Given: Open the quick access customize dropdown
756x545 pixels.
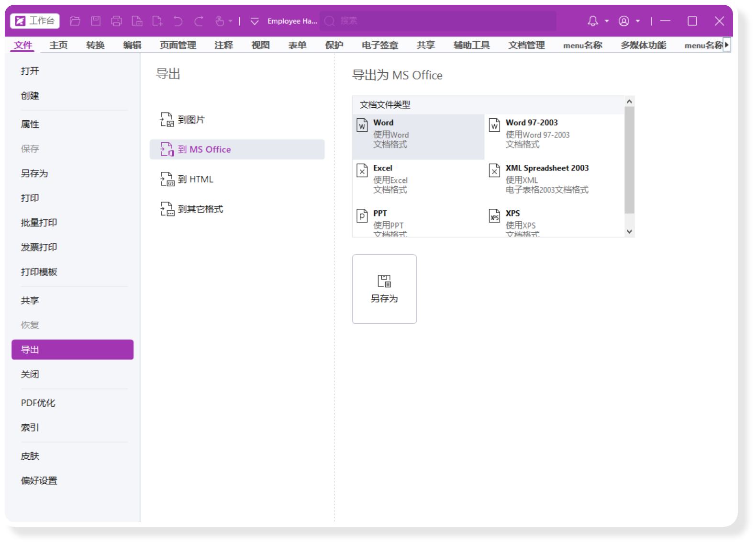Looking at the screenshot, I should (255, 21).
